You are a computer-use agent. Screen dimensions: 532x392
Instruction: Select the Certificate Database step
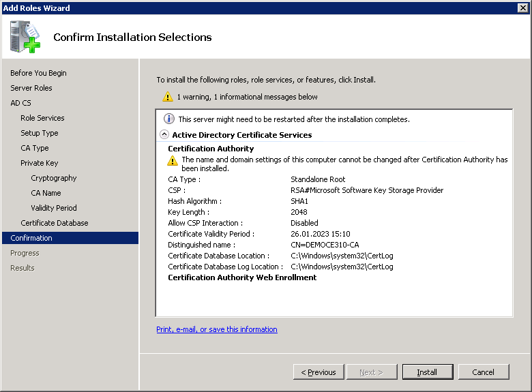coord(55,223)
